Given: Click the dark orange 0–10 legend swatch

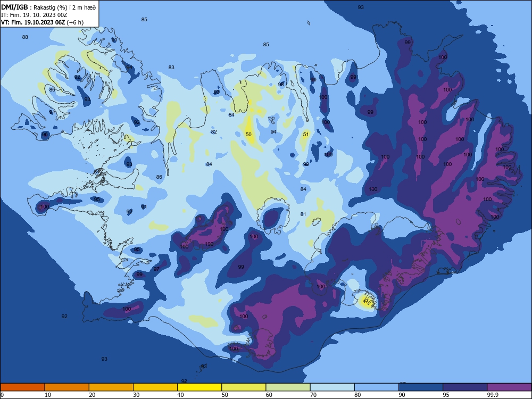Looking at the screenshot, I should [22, 387].
